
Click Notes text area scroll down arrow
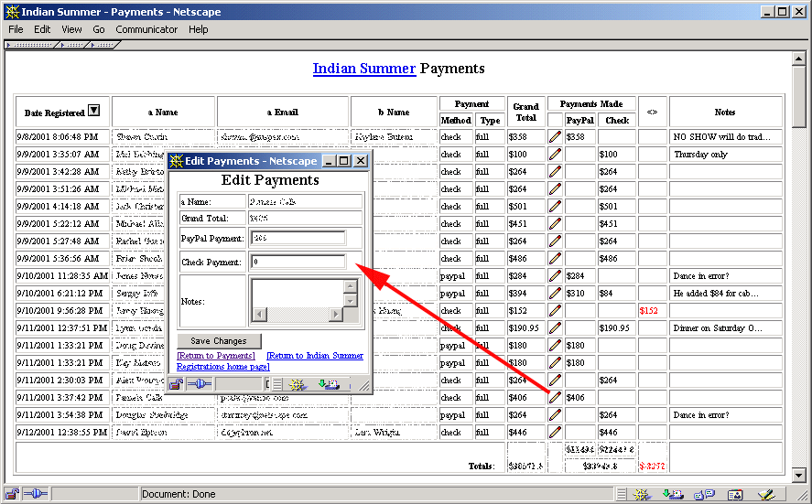pos(351,300)
